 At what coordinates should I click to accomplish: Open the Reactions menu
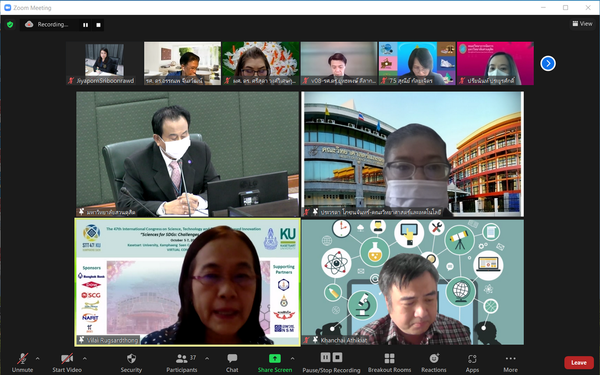pos(434,362)
